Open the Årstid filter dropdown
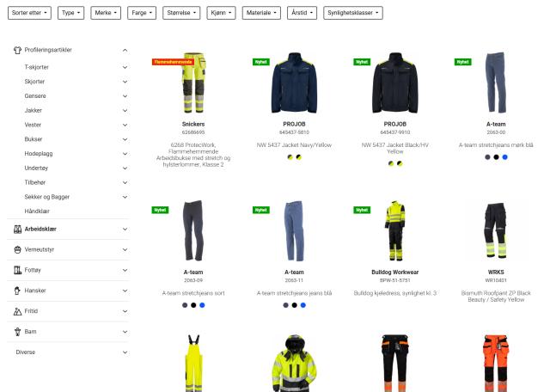The height and width of the screenshot is (392, 550). [302, 13]
